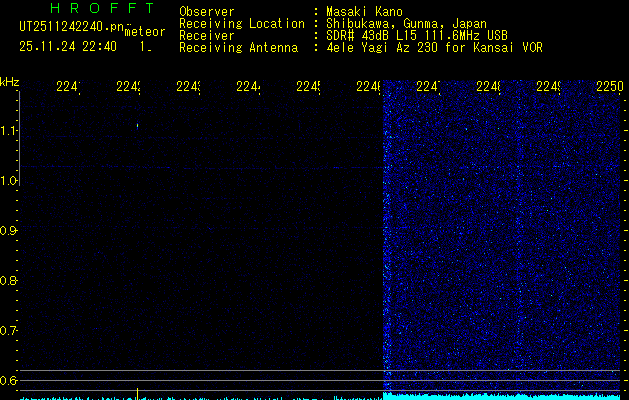
Task: Select location Shibukawa, Gunma, Japan
Action: tap(406, 24)
